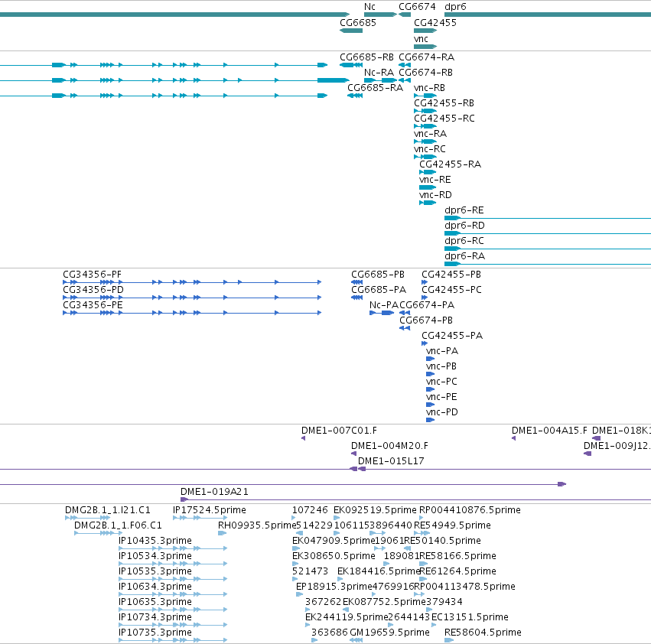This screenshot has width=651, height=644.
Task: Select the IP10534.3prime EST label
Action: click(155, 556)
